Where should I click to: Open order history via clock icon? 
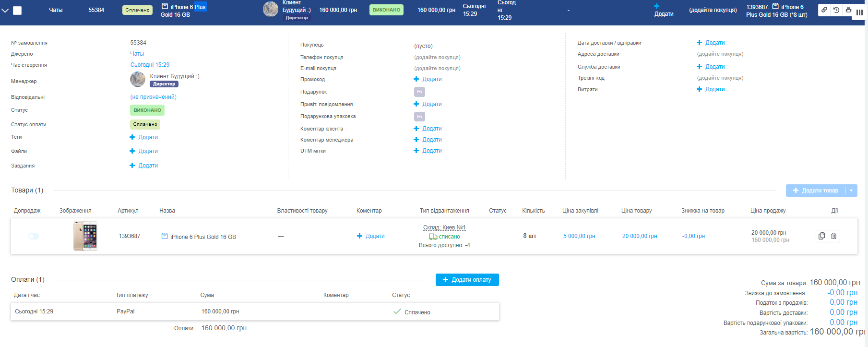tap(836, 10)
